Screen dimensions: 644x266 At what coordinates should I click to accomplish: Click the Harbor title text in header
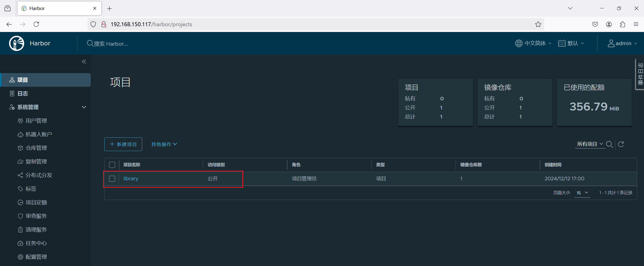point(40,43)
